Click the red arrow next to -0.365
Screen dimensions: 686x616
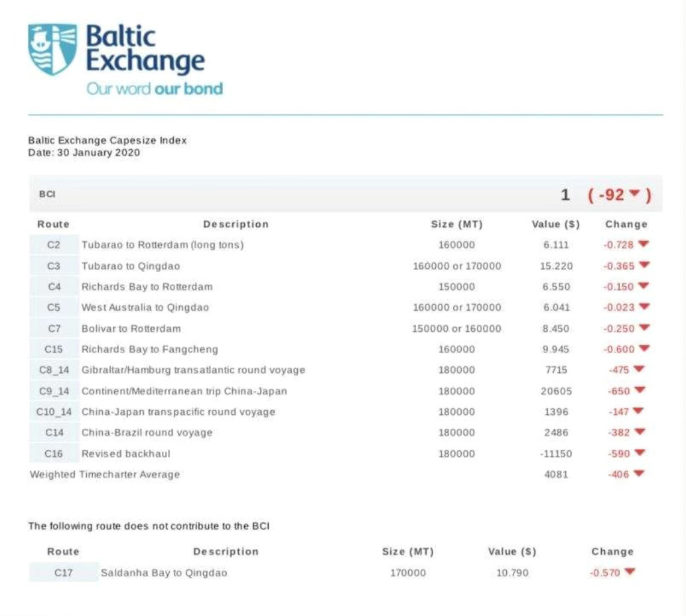click(x=643, y=266)
